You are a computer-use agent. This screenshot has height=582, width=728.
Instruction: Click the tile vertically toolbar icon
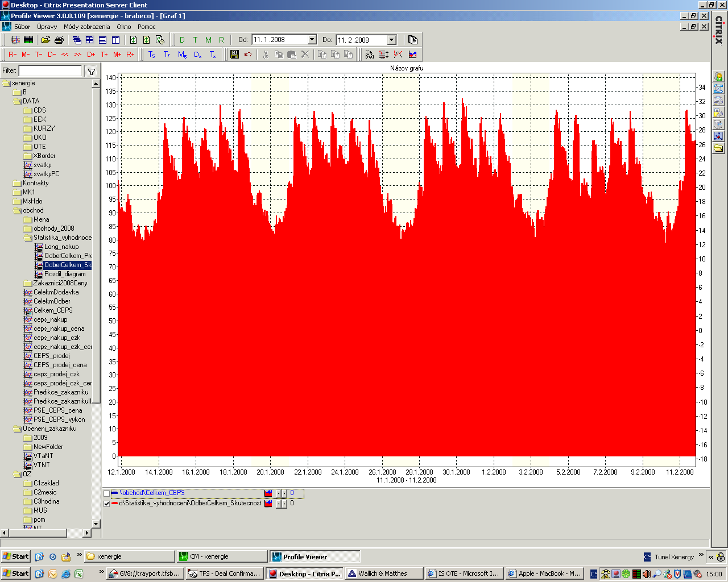115,40
